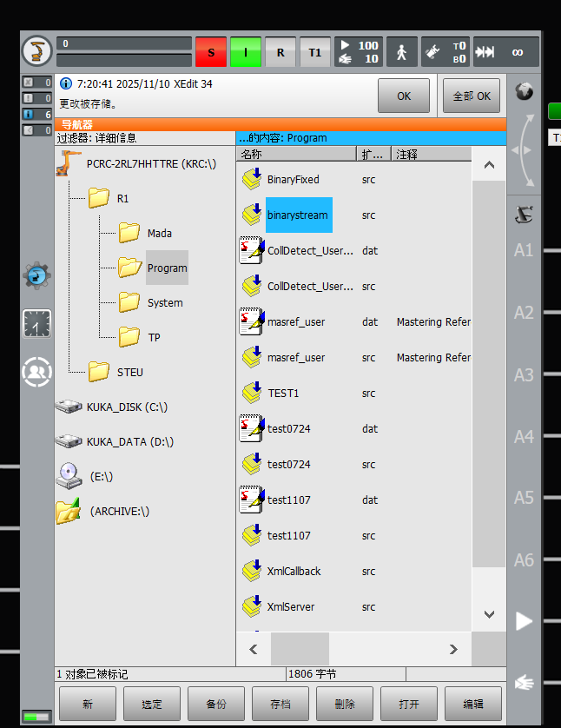This screenshot has width=561, height=728.
Task: Click the green I drives status indicator
Action: coord(246,52)
